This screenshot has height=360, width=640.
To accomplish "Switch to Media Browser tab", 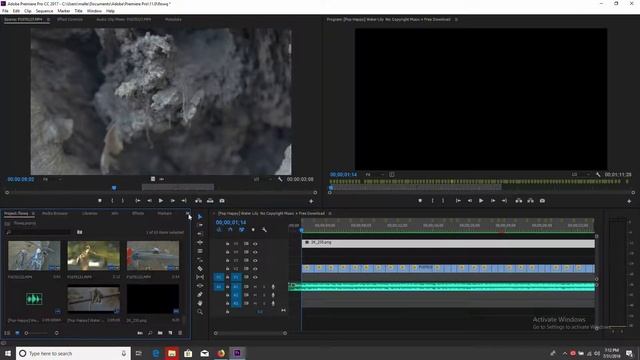I will pyautogui.click(x=55, y=213).
